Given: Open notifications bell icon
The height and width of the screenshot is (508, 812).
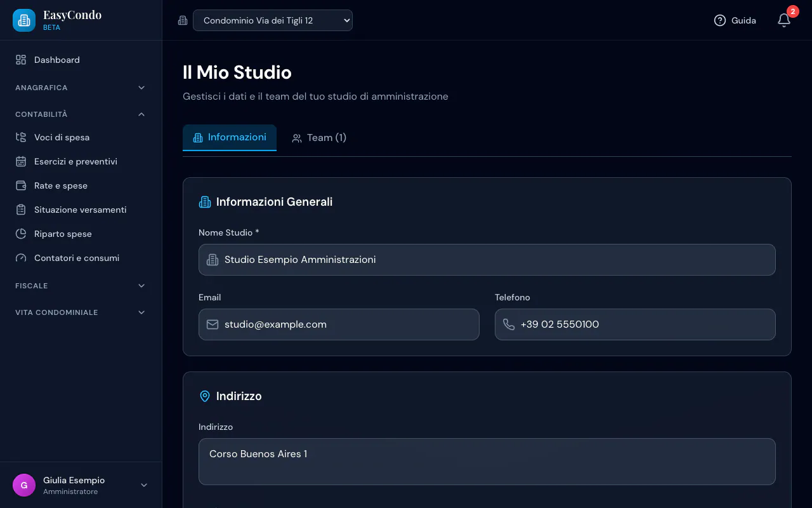Looking at the screenshot, I should (x=784, y=20).
